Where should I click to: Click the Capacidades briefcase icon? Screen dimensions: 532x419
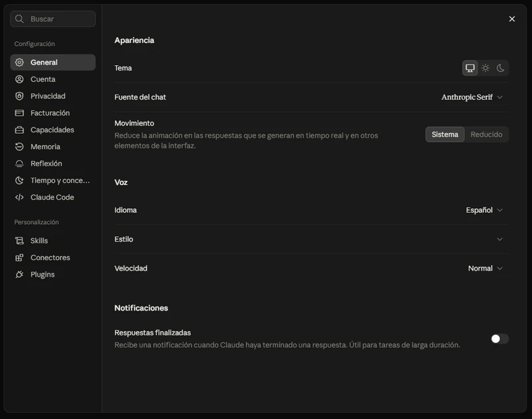pyautogui.click(x=19, y=130)
